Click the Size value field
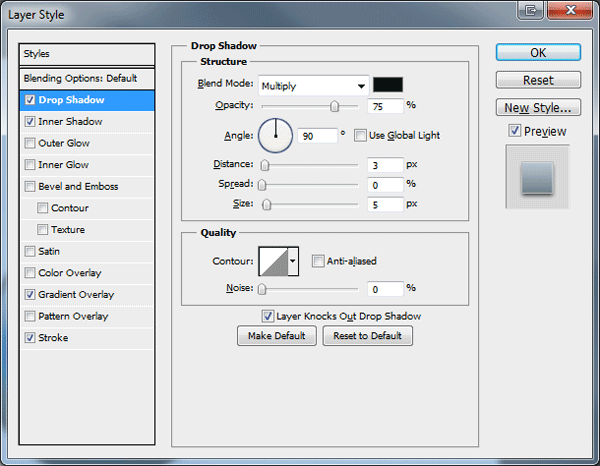 coord(385,205)
